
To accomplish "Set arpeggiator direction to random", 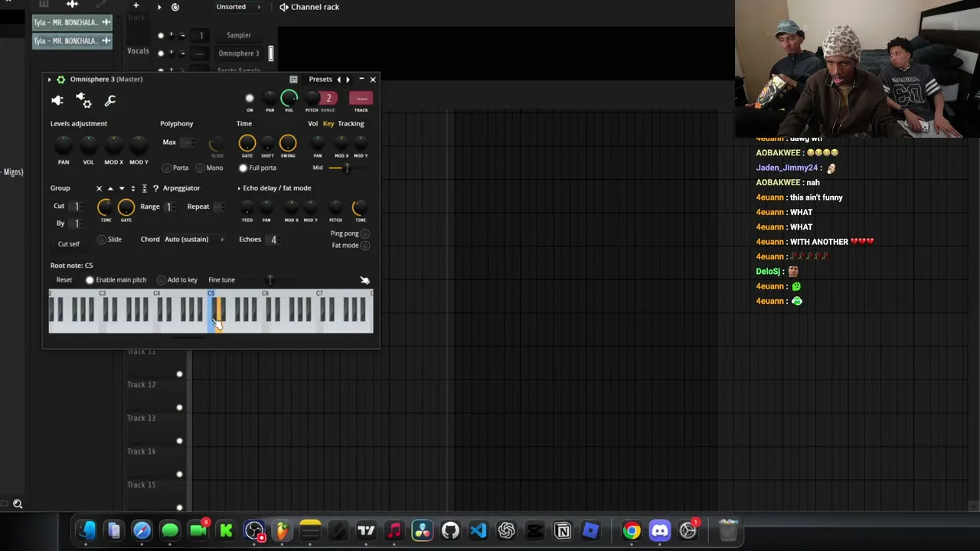I will click(155, 188).
